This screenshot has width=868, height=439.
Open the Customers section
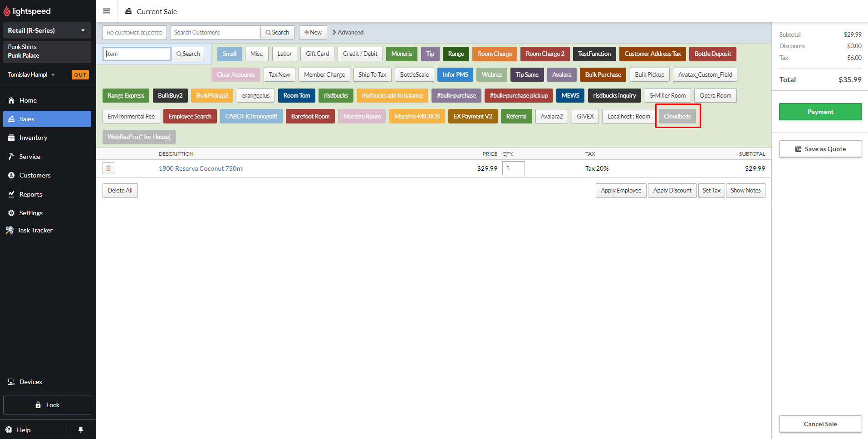coord(34,175)
